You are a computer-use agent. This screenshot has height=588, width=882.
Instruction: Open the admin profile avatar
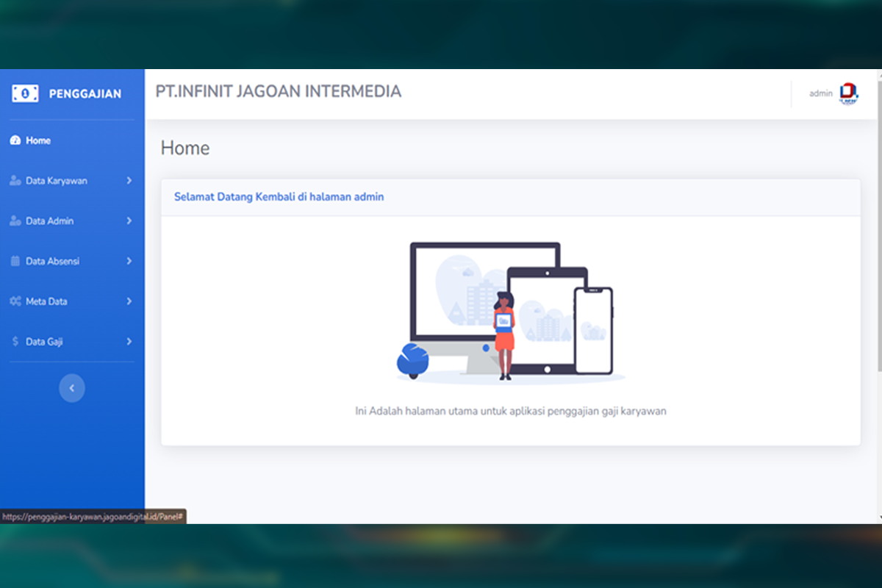pos(849,93)
